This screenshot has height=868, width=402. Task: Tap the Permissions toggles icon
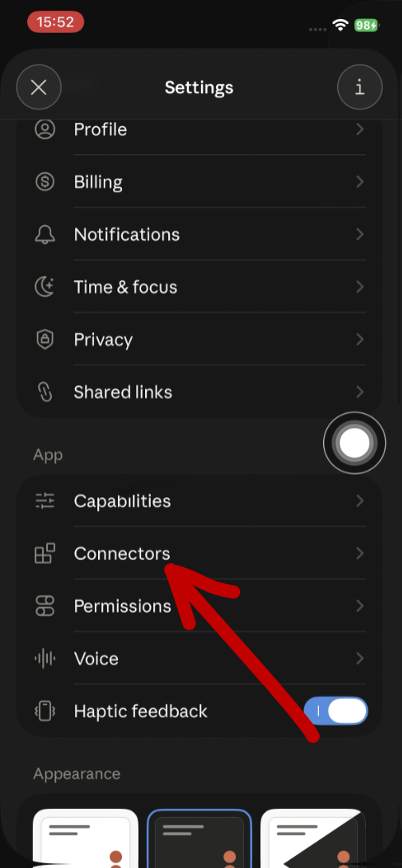pos(45,606)
